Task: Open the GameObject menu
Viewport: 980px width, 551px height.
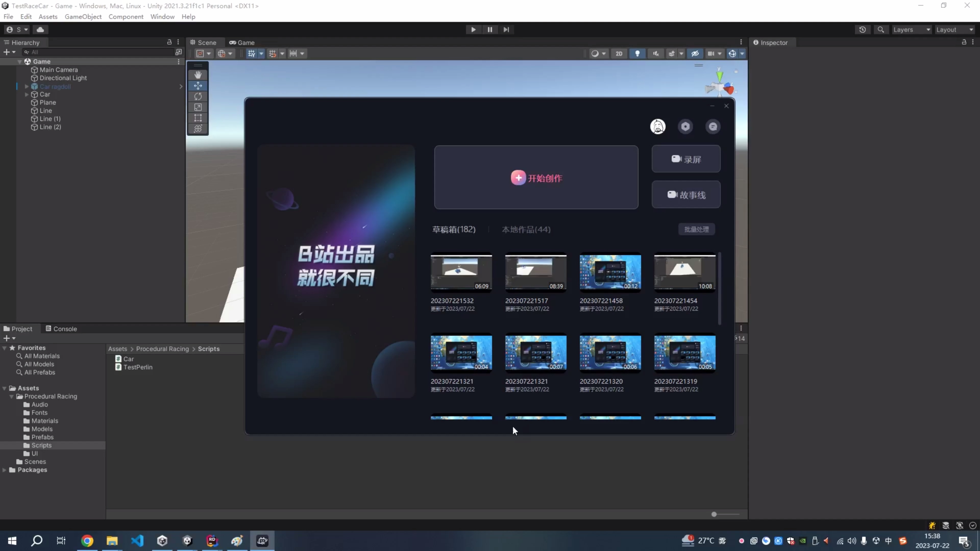Action: 83,16
